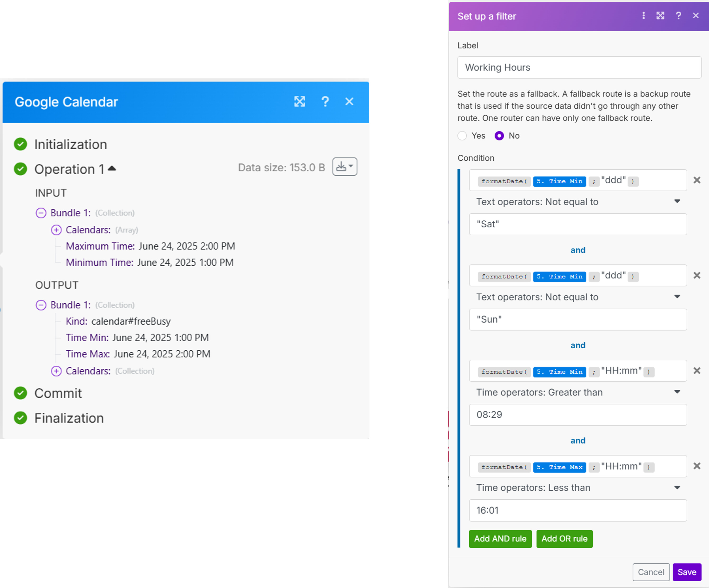
Task: Collapse OUTPUT Bundle 1 collection
Action: point(41,305)
